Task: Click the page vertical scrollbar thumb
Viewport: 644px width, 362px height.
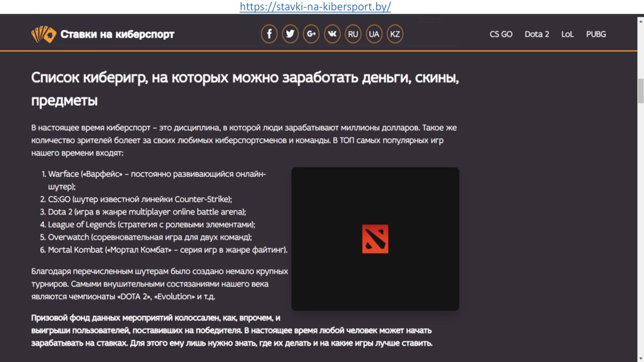Action: (x=641, y=91)
